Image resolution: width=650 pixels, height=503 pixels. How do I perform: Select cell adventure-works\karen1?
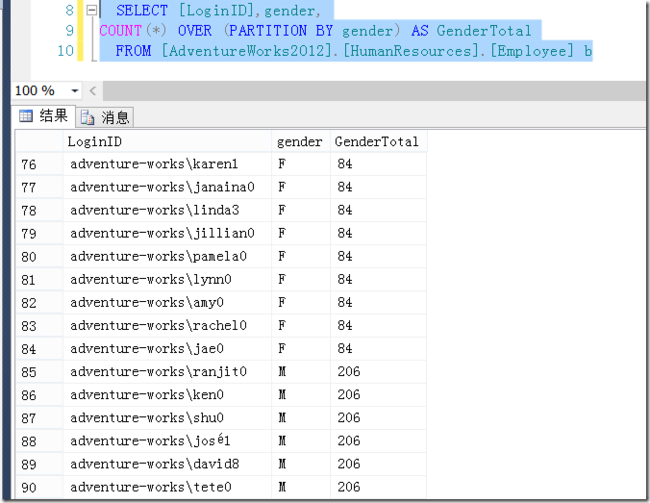(167, 164)
